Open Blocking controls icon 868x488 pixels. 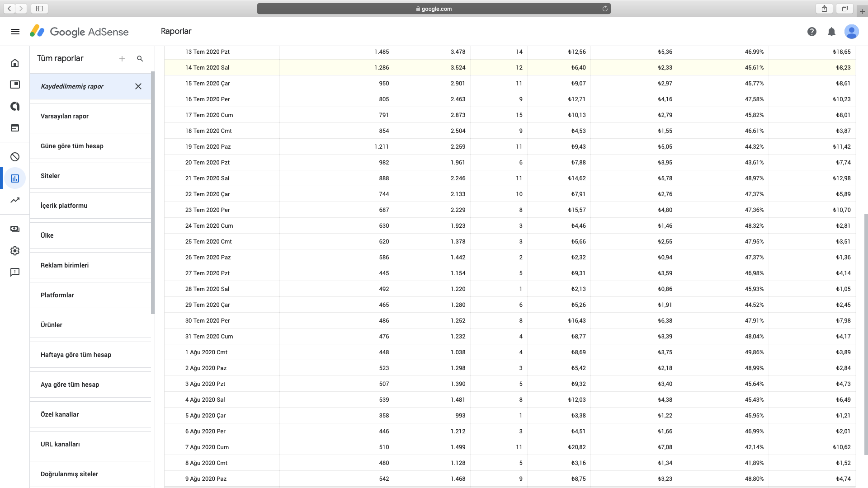15,157
